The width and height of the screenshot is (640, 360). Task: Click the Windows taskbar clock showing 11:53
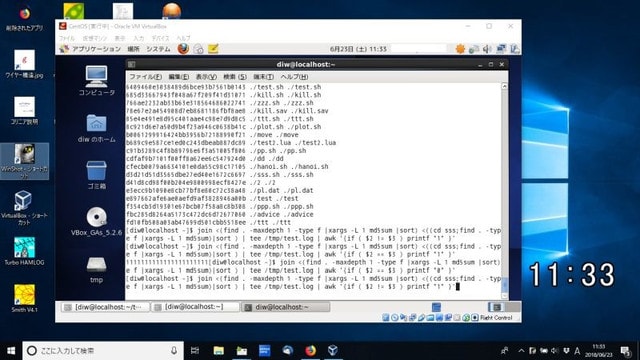599,351
